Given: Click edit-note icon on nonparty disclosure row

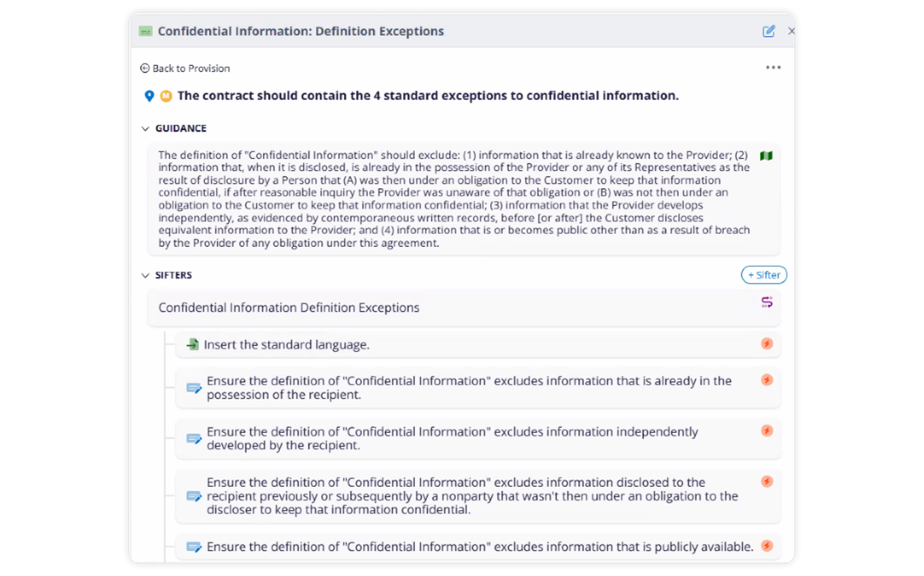Looking at the screenshot, I should (194, 496).
